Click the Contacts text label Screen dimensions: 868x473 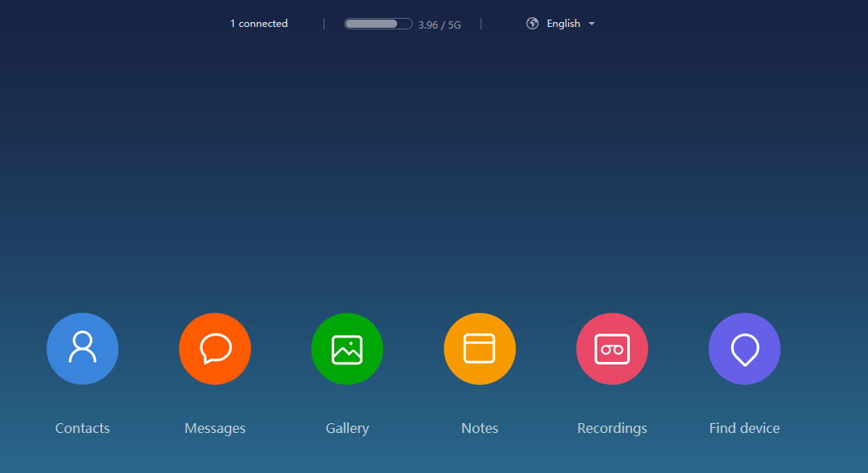[x=83, y=428]
